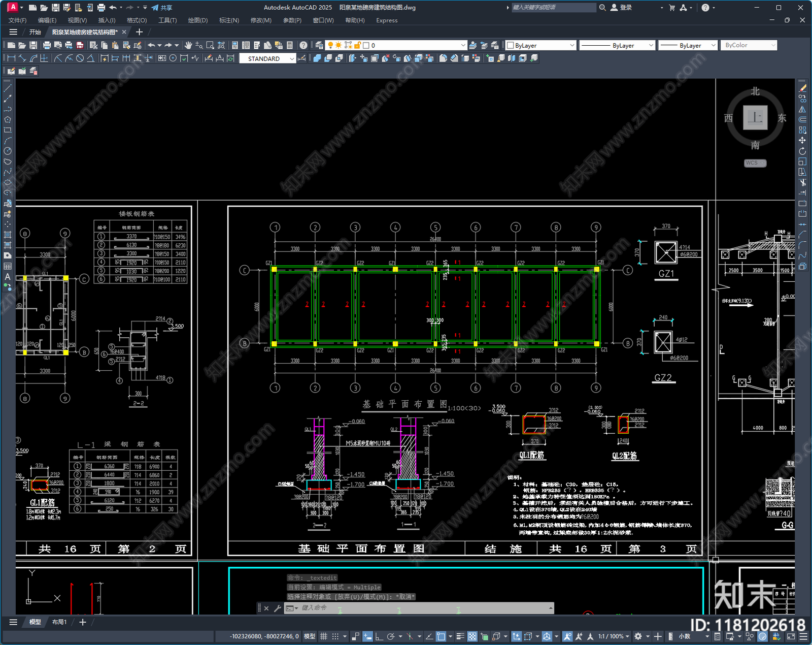Open the QuickCalc calculator icon

pos(290,45)
